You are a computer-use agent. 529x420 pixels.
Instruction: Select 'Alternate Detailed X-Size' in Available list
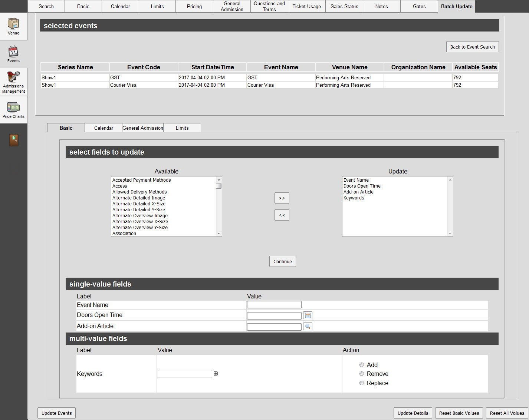[139, 204]
